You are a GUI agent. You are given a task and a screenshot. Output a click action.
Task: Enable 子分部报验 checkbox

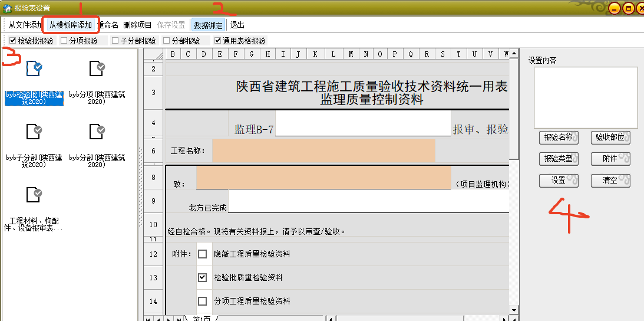pos(115,41)
